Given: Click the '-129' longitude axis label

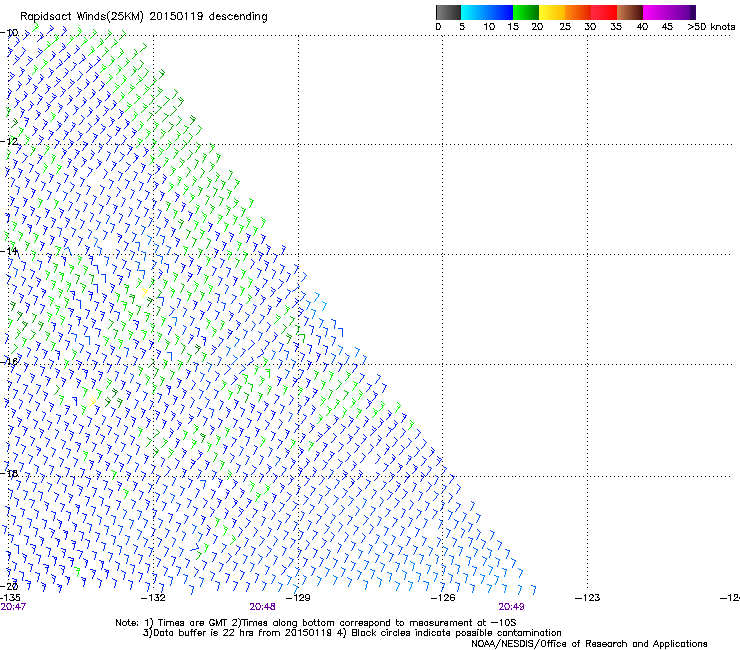Looking at the screenshot, I should point(298,598).
